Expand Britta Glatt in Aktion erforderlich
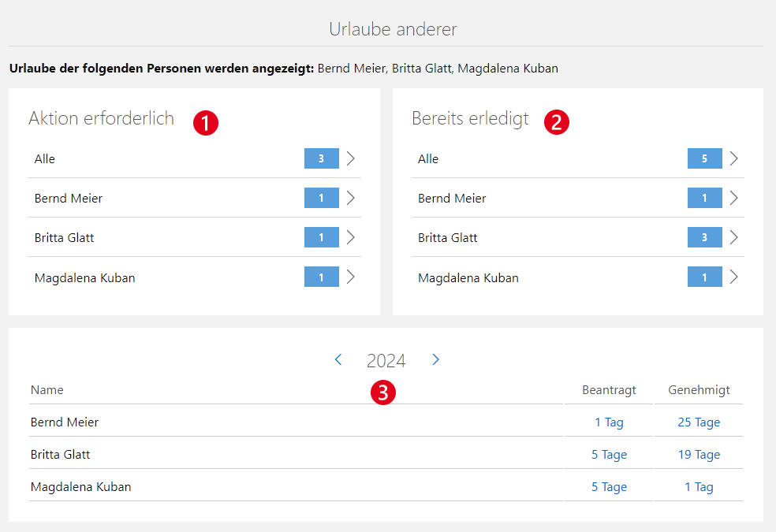 click(351, 237)
